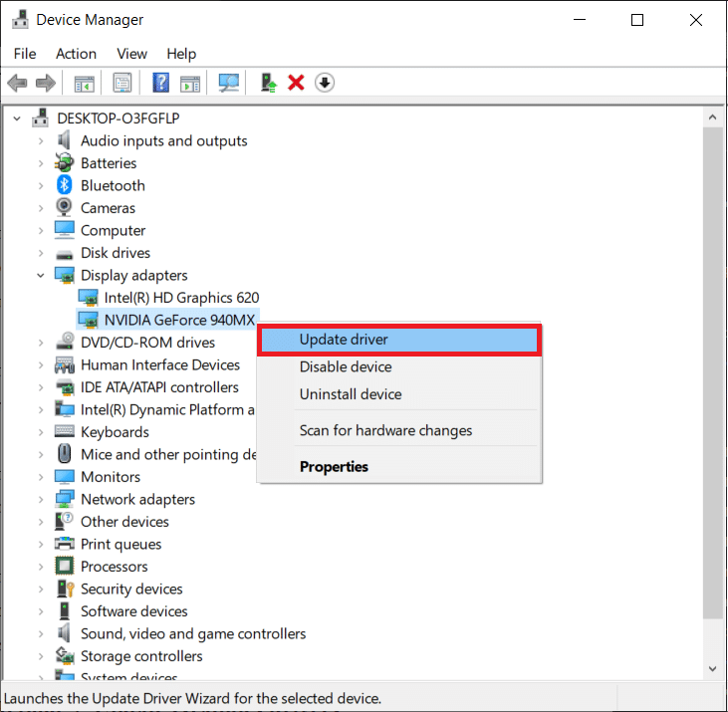Expand the Sound, video and game controllers node

[41, 634]
